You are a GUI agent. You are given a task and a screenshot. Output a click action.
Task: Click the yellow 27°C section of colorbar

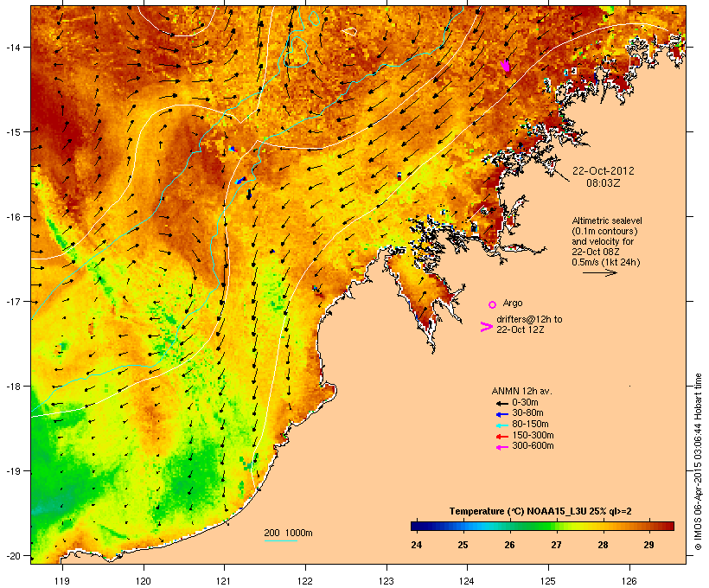[x=557, y=526]
